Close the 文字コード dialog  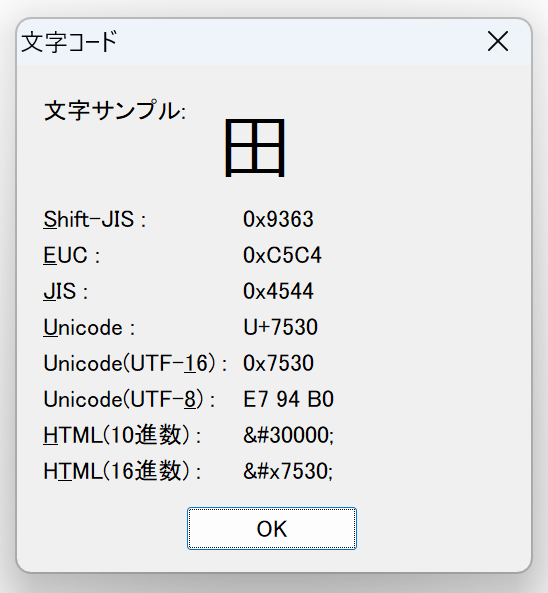point(497,41)
